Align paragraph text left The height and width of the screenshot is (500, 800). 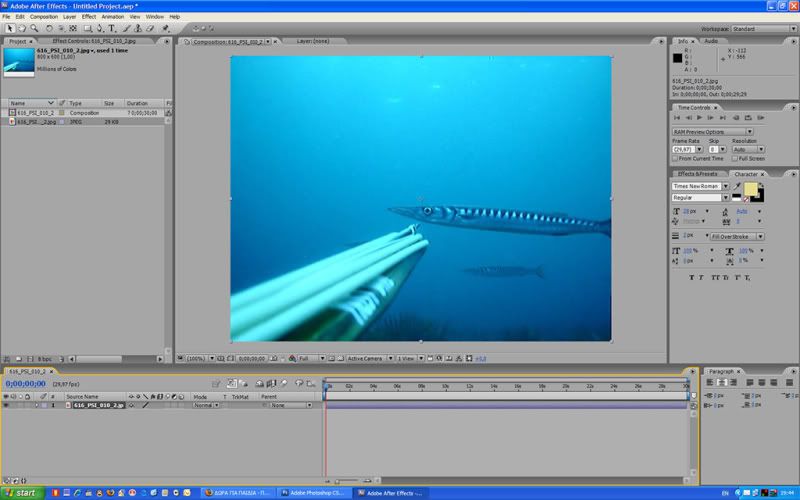[x=710, y=382]
